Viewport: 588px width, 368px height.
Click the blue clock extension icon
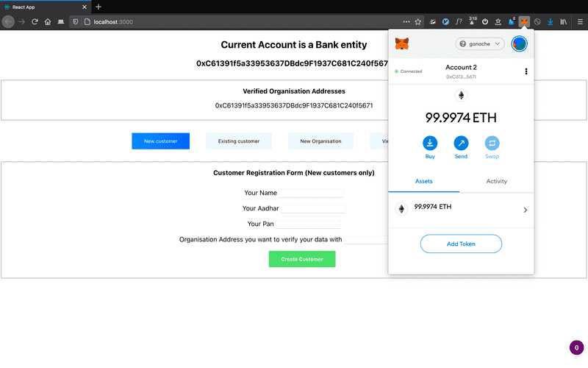pos(445,22)
